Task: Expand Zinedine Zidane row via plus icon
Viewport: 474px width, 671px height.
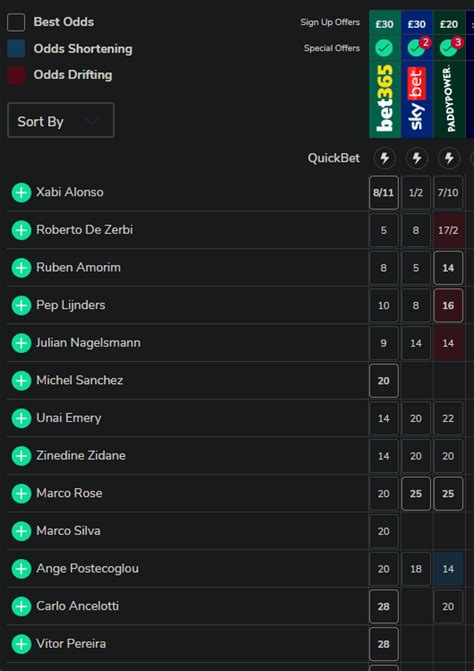Action: pyautogui.click(x=21, y=456)
